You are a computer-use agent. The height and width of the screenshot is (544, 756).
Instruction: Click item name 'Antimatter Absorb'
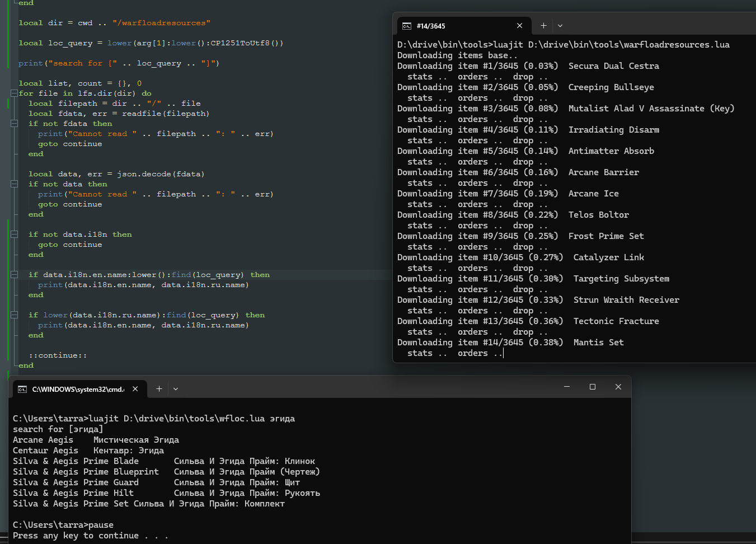[611, 151]
